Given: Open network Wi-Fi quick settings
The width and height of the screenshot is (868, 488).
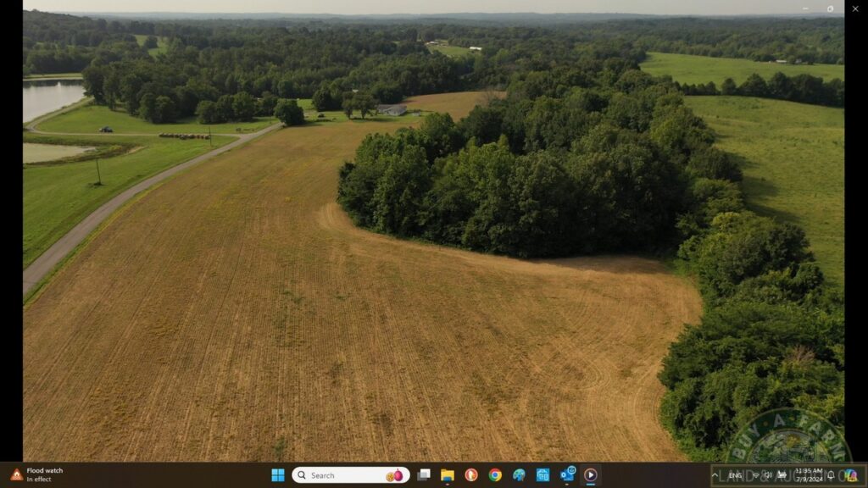Looking at the screenshot, I should [755, 475].
